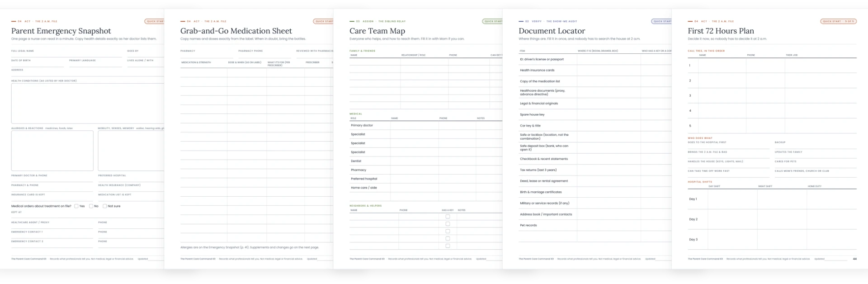Click the Health insurance cards row
Image resolution: width=868 pixels, height=284 pixels.
595,70
